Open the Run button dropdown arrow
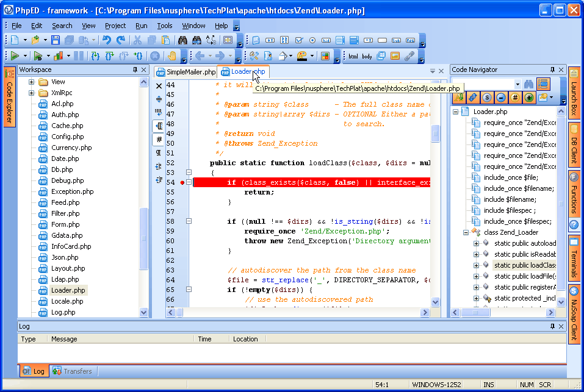The height and width of the screenshot is (392, 584). point(25,56)
